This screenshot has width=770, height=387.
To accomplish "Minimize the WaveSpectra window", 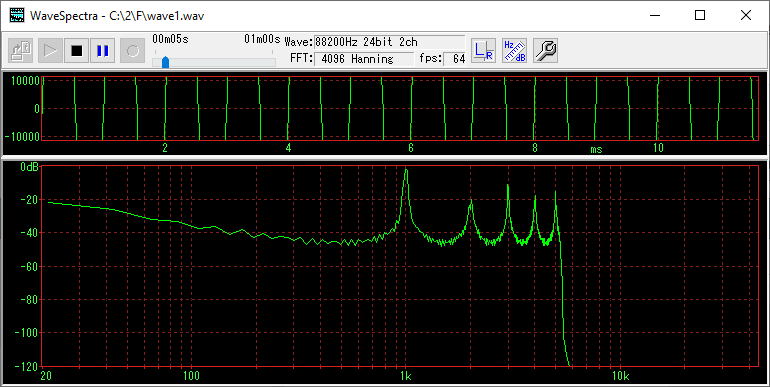I will tap(655, 15).
